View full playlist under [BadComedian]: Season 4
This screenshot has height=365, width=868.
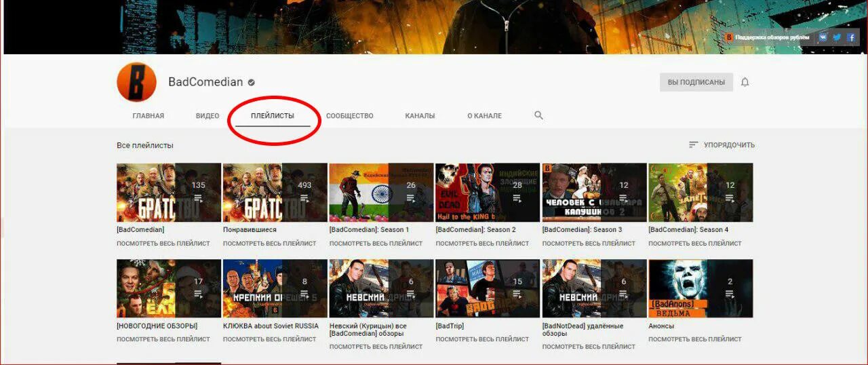click(695, 243)
